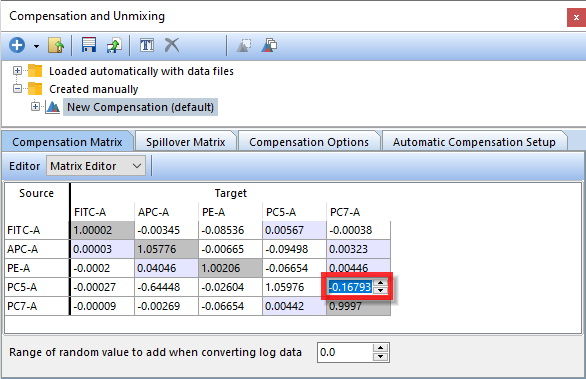Click cell value -0.00038
Image resolution: width=586 pixels, height=379 pixels.
(358, 230)
